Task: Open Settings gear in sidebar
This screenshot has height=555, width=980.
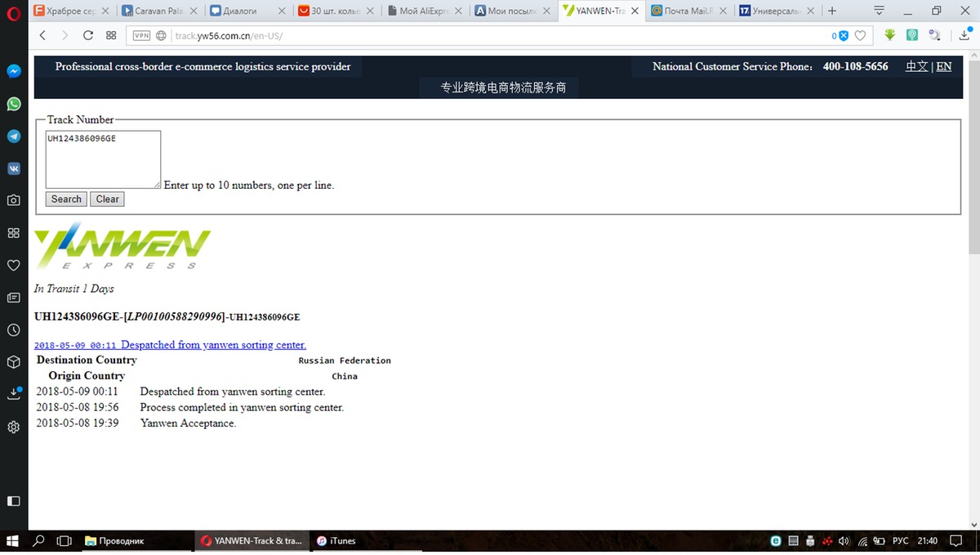Action: coord(14,427)
